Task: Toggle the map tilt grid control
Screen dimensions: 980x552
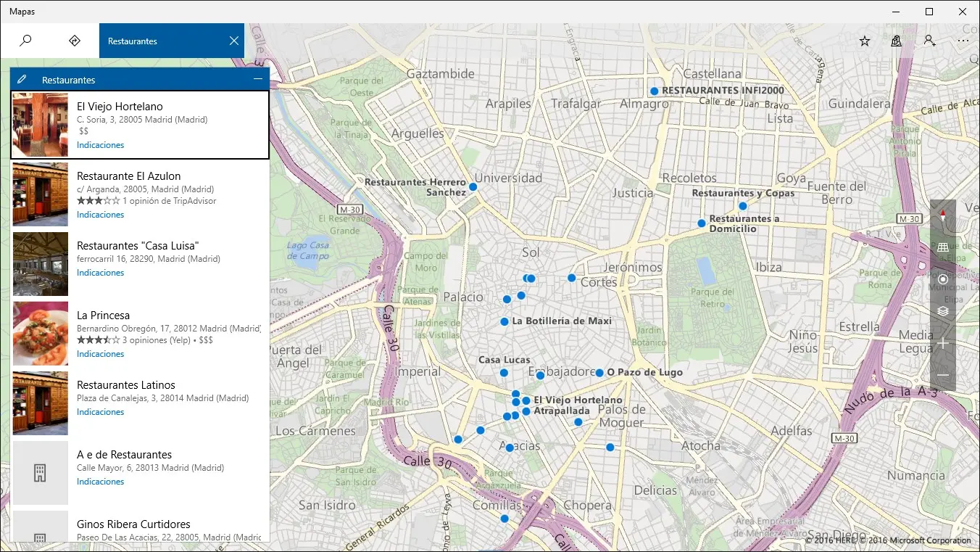Action: (943, 247)
